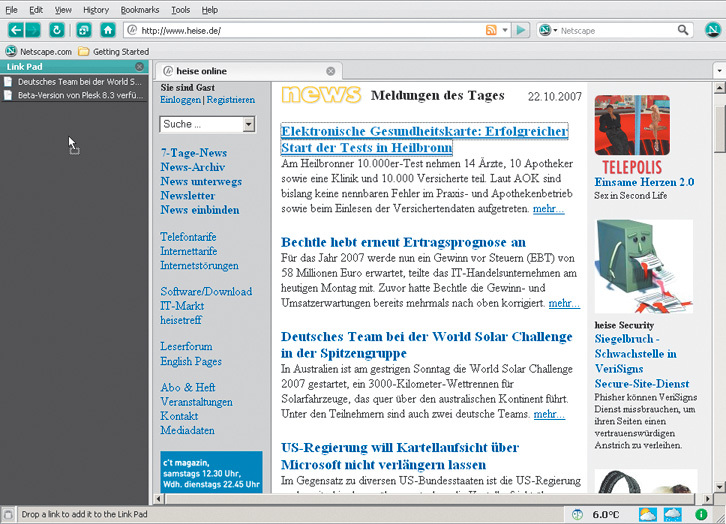
Task: Open the partly sunny weather icon
Action: tap(647, 514)
